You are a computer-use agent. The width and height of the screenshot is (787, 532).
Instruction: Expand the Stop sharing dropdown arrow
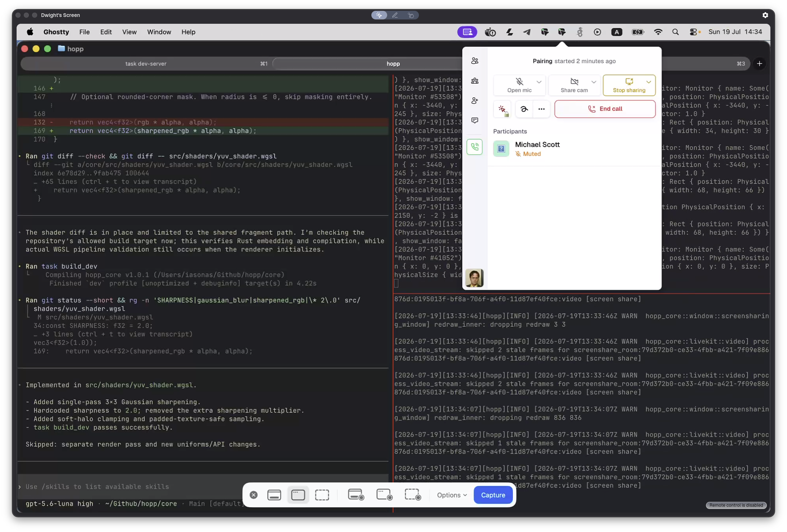(x=649, y=82)
